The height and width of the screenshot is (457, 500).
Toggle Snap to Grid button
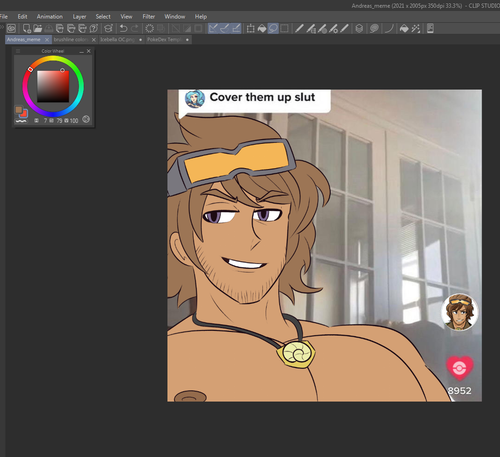pyautogui.click(x=236, y=29)
